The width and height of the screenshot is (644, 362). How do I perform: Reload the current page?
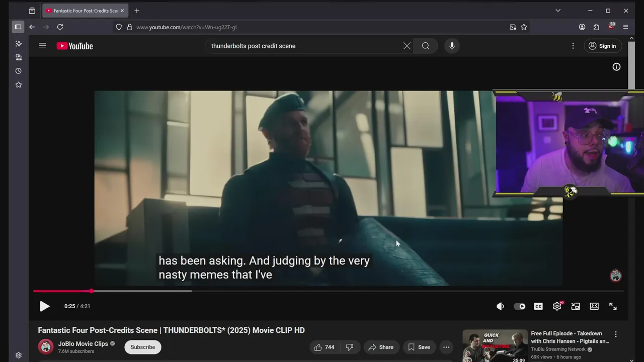click(x=60, y=27)
